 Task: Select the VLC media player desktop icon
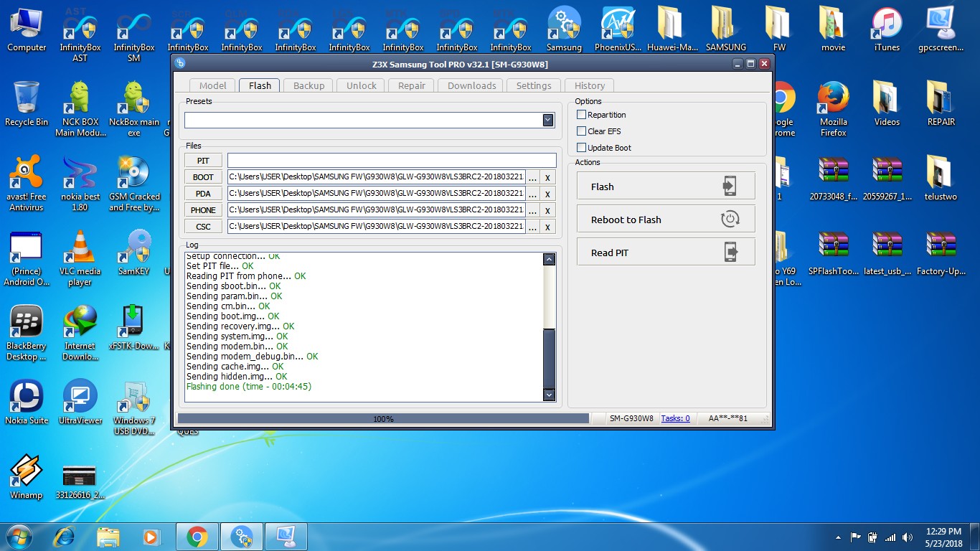pos(80,258)
